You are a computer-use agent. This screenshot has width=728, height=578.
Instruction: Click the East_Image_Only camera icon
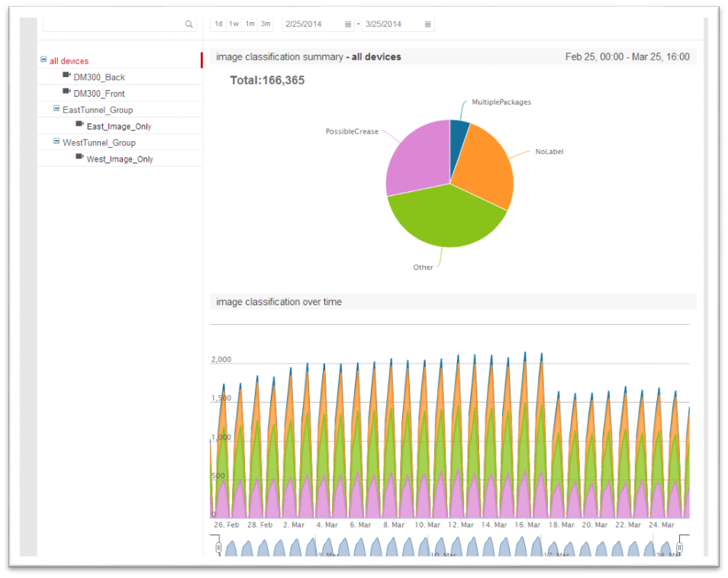point(79,124)
